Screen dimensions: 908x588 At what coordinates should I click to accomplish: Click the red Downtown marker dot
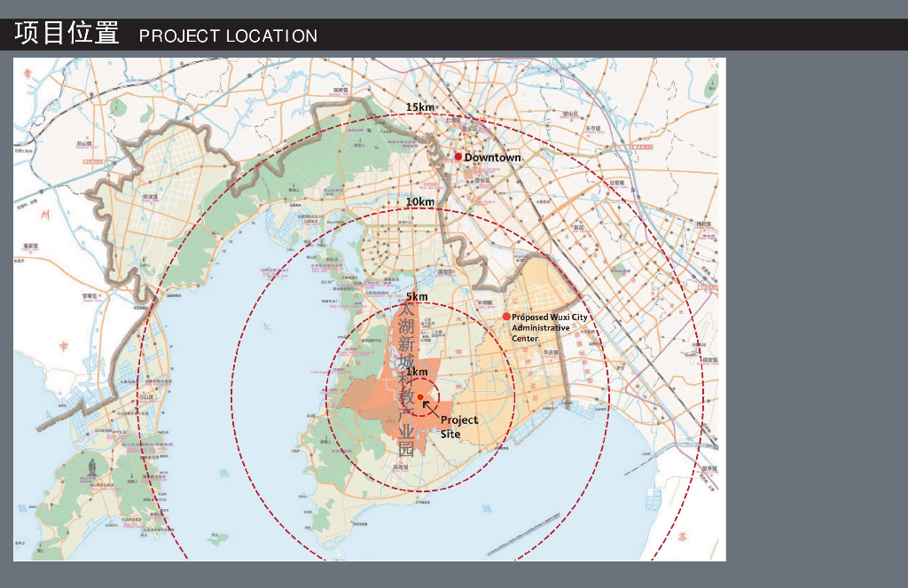pyautogui.click(x=458, y=157)
